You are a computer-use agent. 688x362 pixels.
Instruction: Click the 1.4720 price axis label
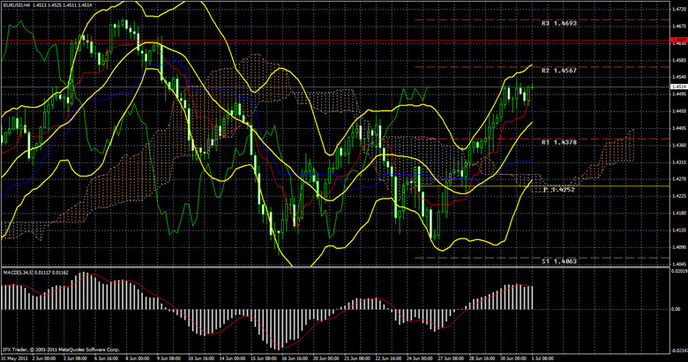coord(677,8)
